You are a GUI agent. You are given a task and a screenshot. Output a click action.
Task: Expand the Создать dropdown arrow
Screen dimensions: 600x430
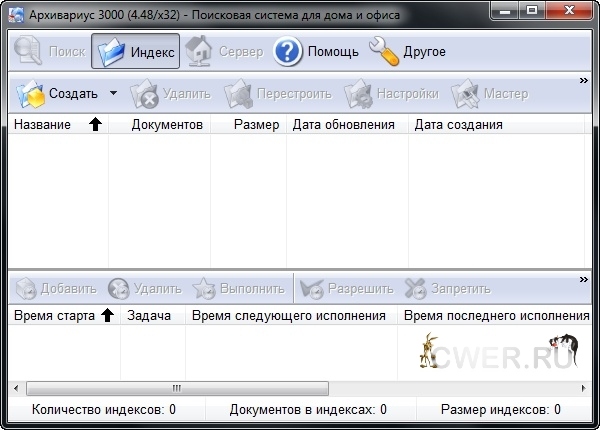pos(113,94)
